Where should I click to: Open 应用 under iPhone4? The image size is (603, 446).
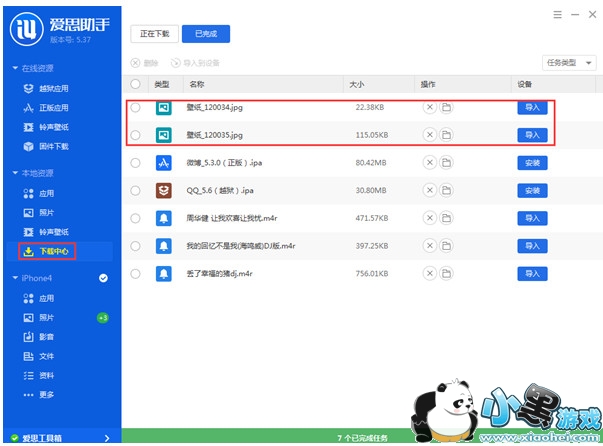(x=39, y=298)
